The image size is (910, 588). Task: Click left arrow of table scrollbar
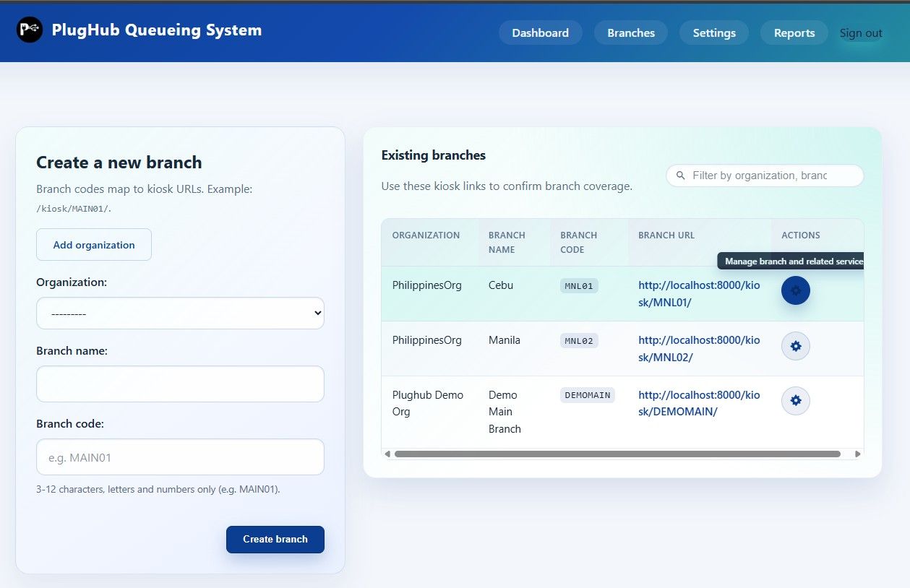pyautogui.click(x=387, y=454)
